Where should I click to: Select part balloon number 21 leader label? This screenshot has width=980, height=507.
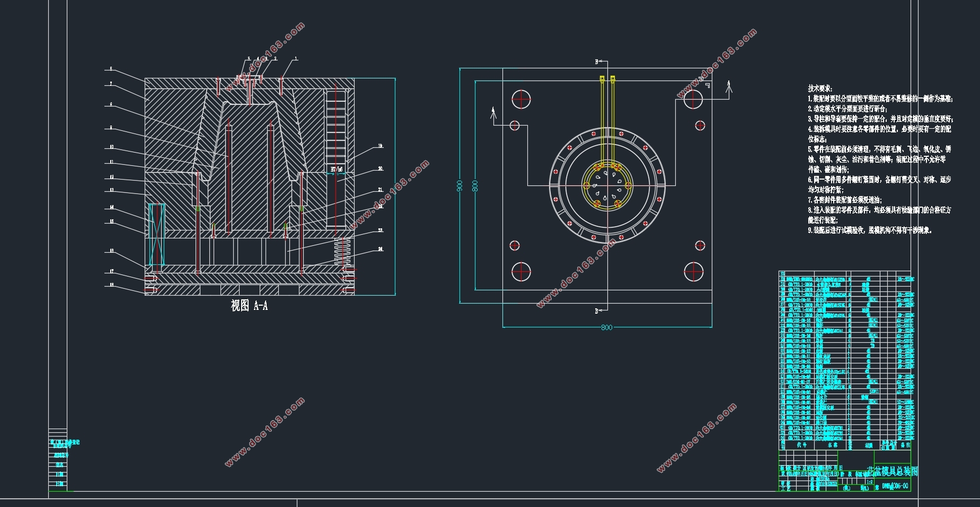380,190
